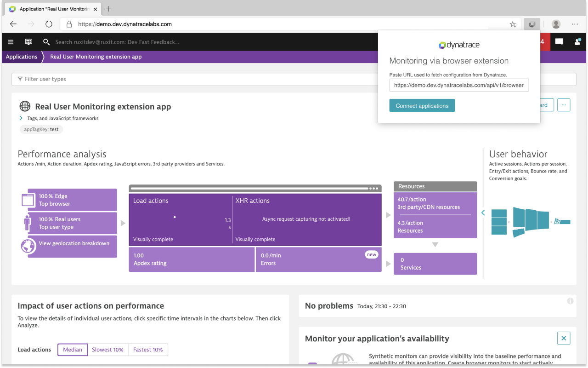Click the Real users person icon
Image resolution: width=588 pixels, height=368 pixels.
(27, 223)
